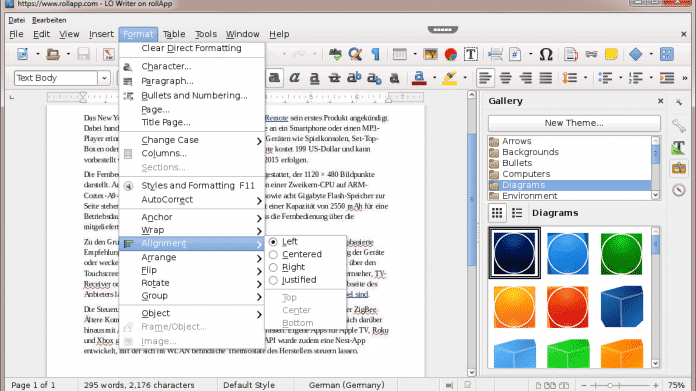Screen dimensions: 696x391
Task: Click the zoom slider in status bar
Action: click(620, 385)
